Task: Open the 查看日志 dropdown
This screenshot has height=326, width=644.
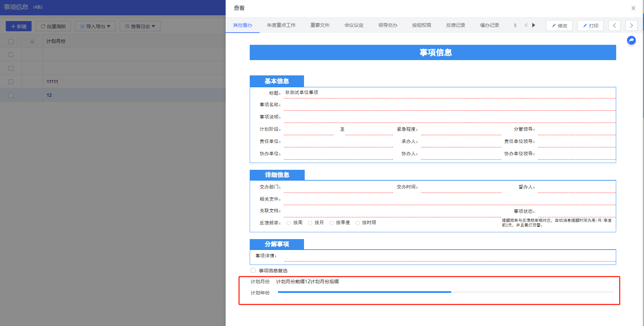Action: 140,26
